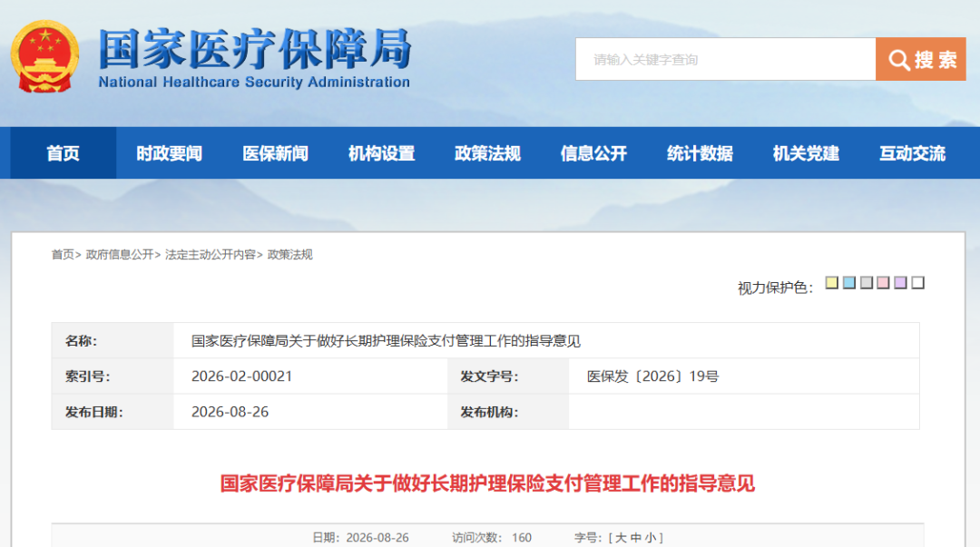Open the 信息公开 navigation item

[593, 153]
